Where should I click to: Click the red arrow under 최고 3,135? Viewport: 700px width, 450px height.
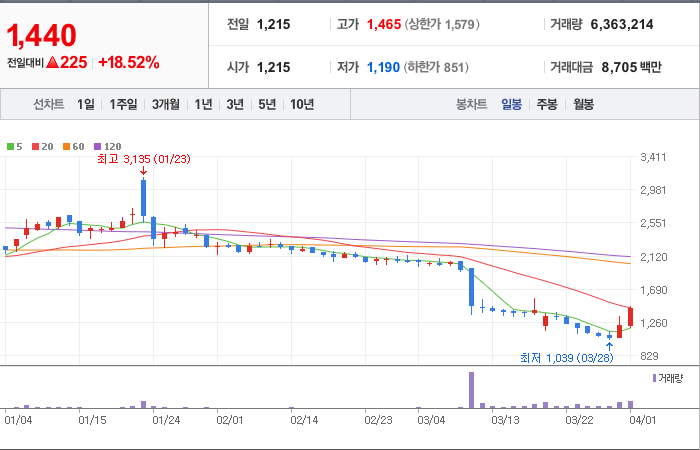tap(143, 171)
